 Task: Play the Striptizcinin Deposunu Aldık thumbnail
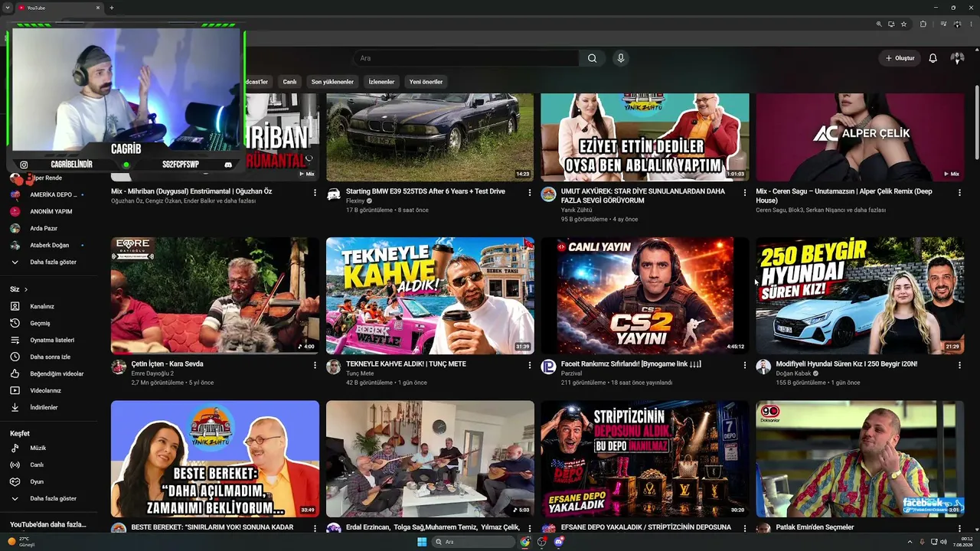click(x=645, y=458)
